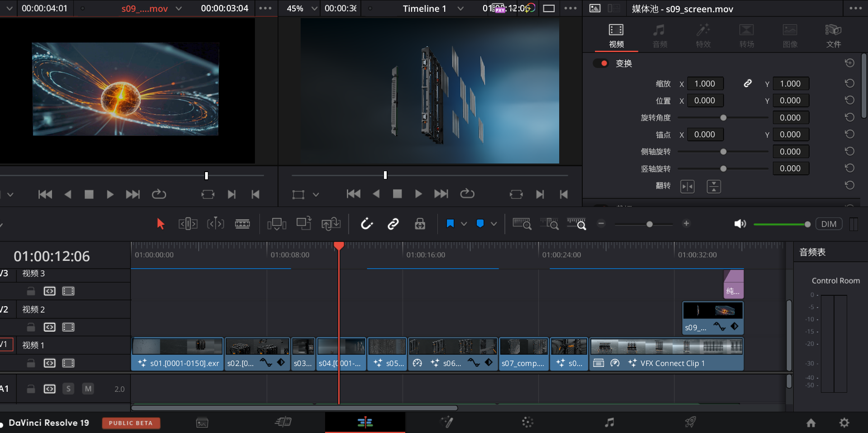Screen dimensions: 868x433
Task: Select the Blade edit mode tool
Action: (x=242, y=224)
